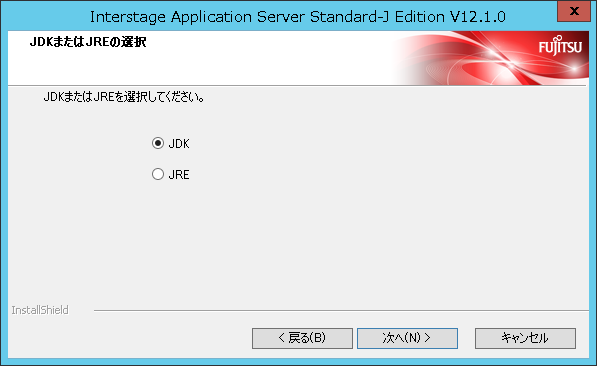Click the InstallShield label

40,310
